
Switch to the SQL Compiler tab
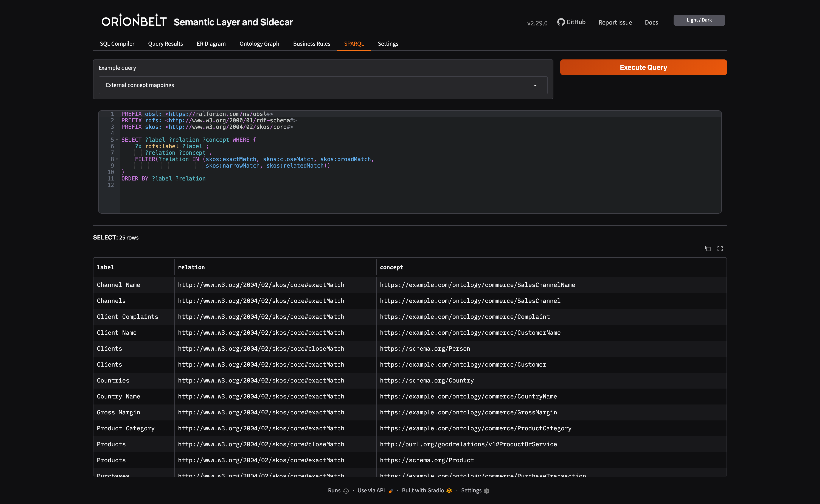pyautogui.click(x=117, y=44)
